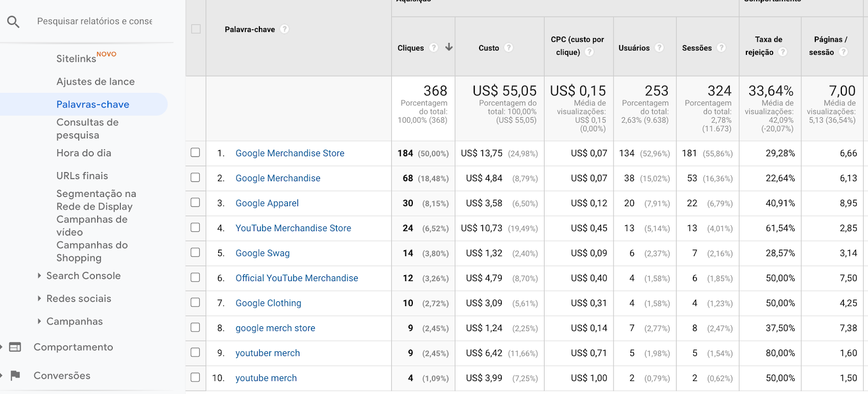Select the Palavras-chave report
Viewport: 868px width, 394px height.
(93, 104)
